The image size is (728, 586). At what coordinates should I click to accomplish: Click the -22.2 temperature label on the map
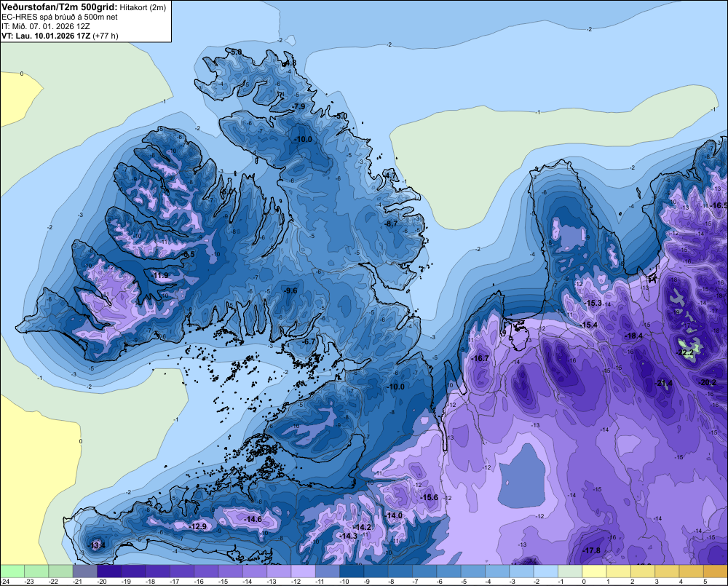(685, 353)
